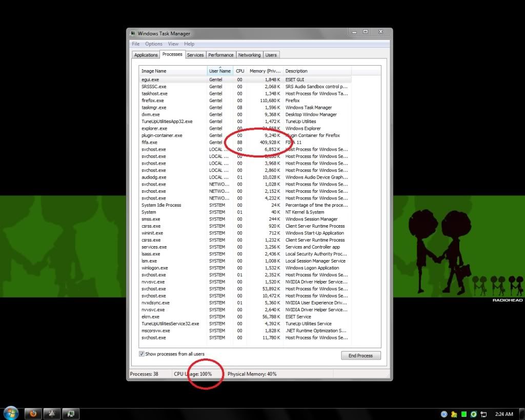Image resolution: width=525 pixels, height=420 pixels.
Task: Switch to the Applications tab
Action: [x=146, y=55]
